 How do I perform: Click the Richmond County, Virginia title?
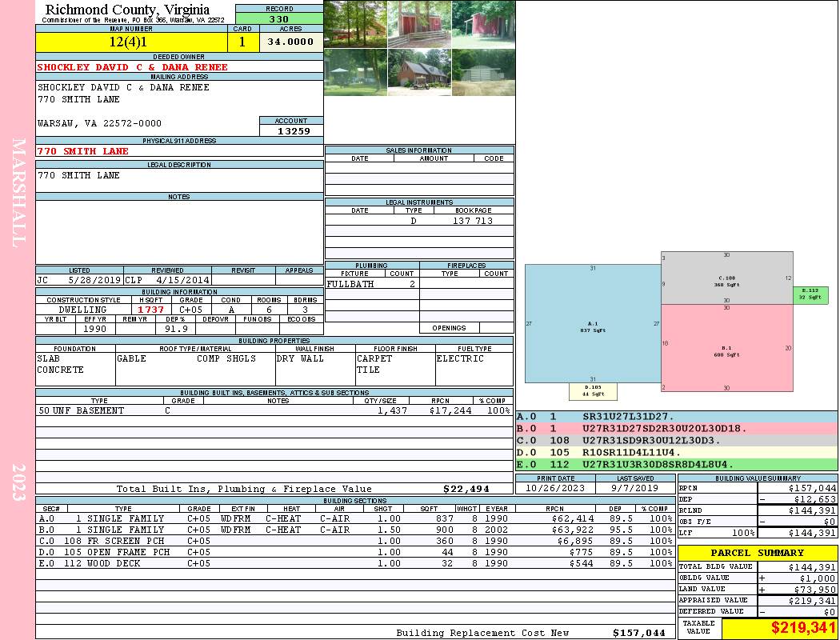pos(127,9)
